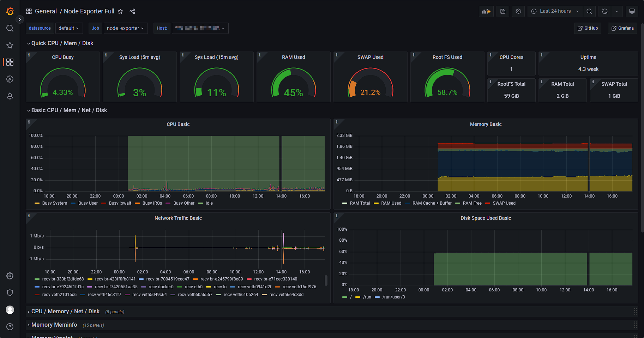Viewport: 644px width, 338px height.
Task: Share the dashboard using the share icon
Action: point(132,11)
